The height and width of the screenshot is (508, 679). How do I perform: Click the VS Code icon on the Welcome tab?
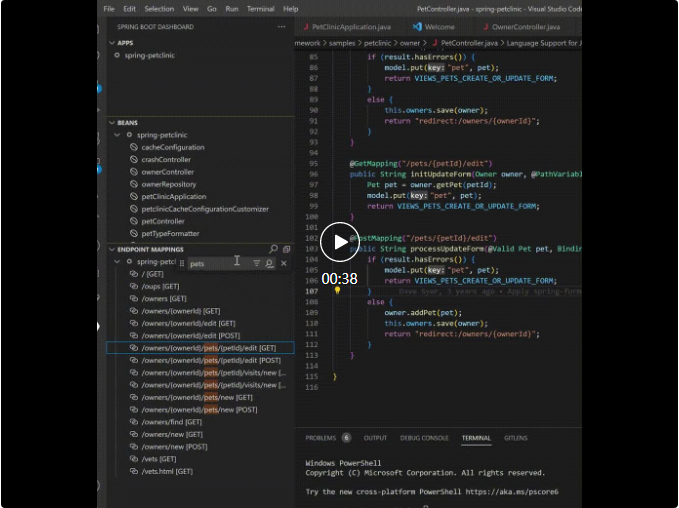point(417,27)
